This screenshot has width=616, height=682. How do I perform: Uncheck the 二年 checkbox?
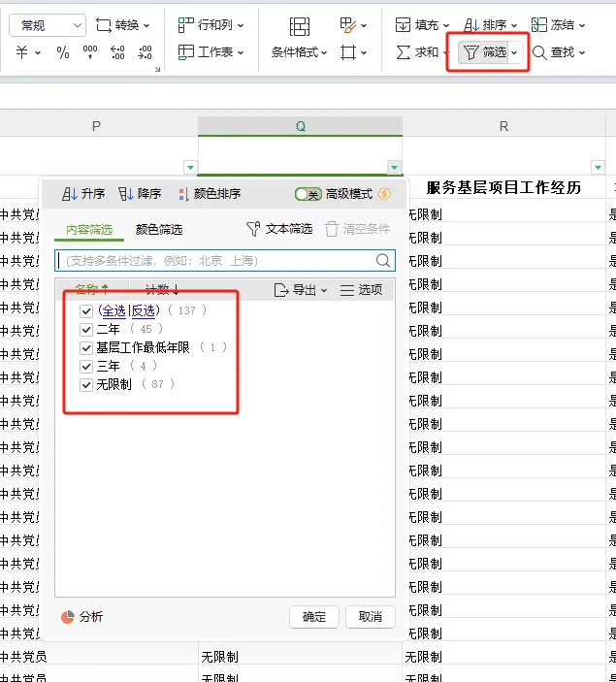86,329
